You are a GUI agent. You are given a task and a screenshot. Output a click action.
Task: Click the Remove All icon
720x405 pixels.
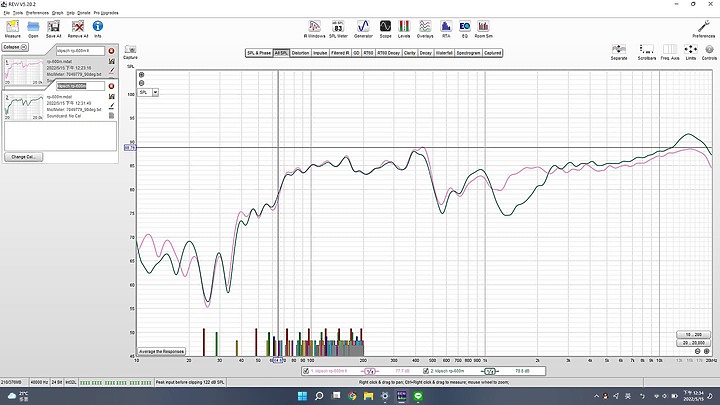pyautogui.click(x=78, y=28)
